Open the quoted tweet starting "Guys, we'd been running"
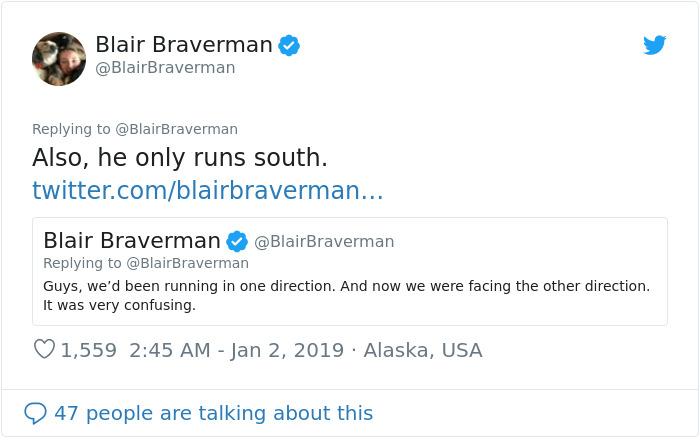700x438 pixels. (x=346, y=286)
